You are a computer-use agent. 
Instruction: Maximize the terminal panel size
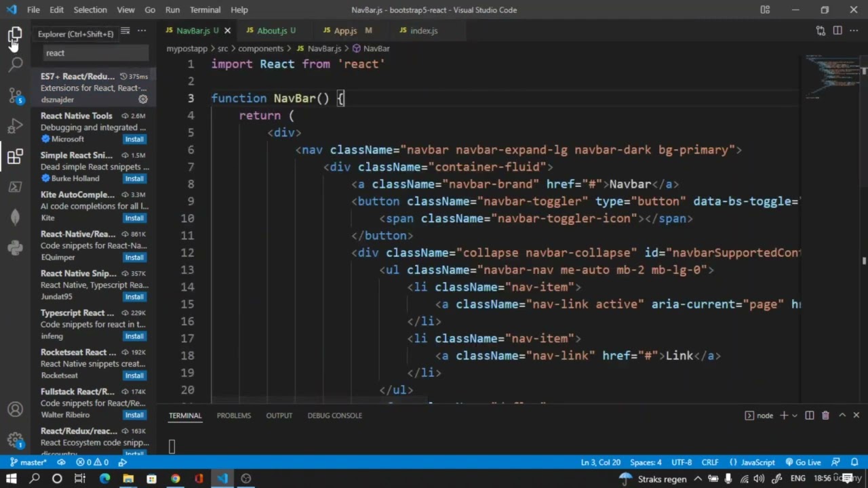pyautogui.click(x=842, y=415)
